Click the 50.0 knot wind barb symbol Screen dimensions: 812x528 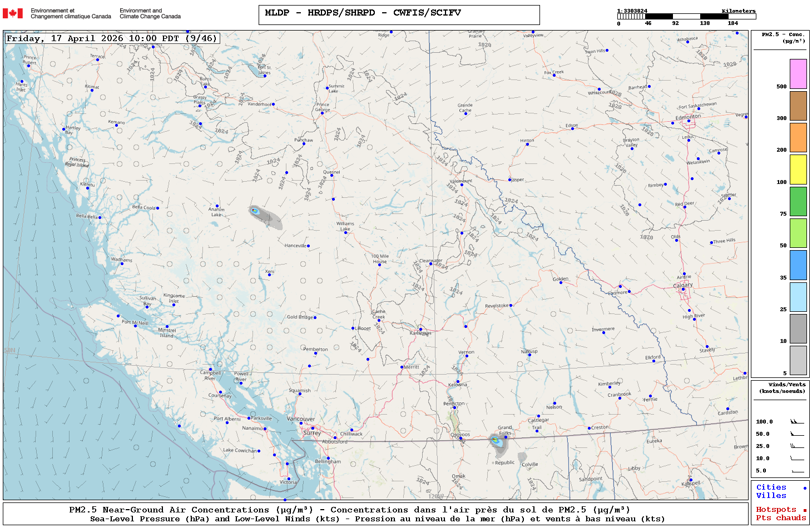[x=797, y=434]
